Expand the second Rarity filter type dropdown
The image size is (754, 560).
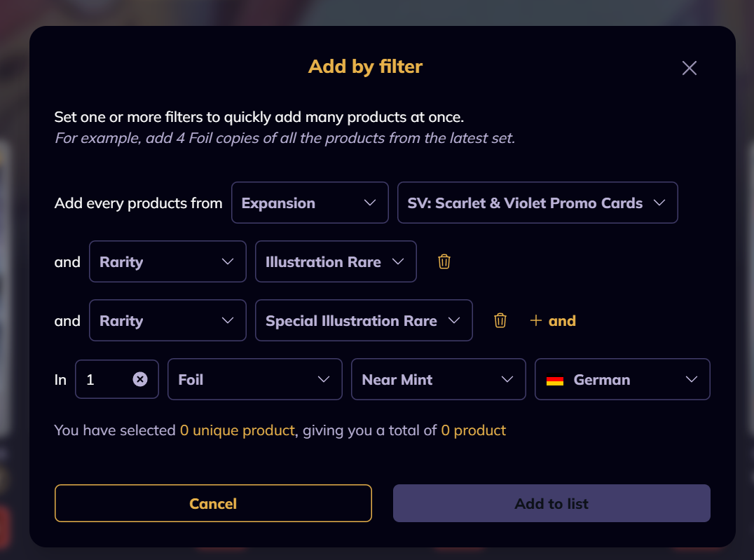tap(167, 320)
